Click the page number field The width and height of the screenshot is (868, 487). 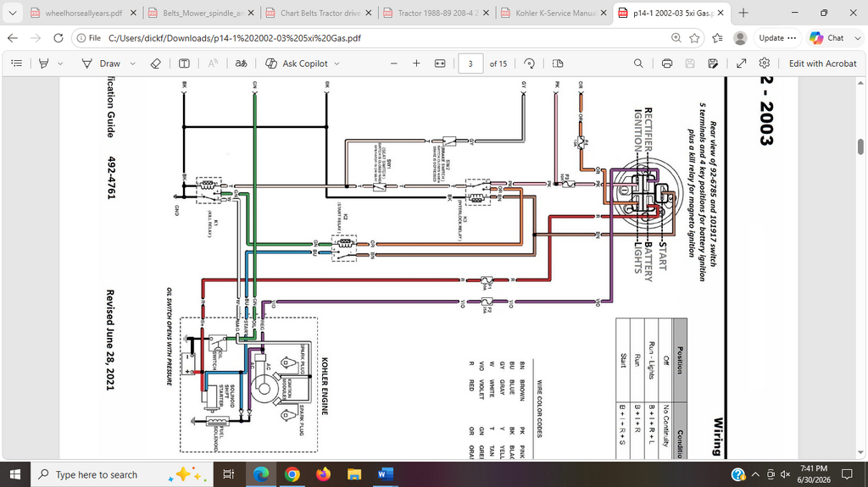point(470,64)
